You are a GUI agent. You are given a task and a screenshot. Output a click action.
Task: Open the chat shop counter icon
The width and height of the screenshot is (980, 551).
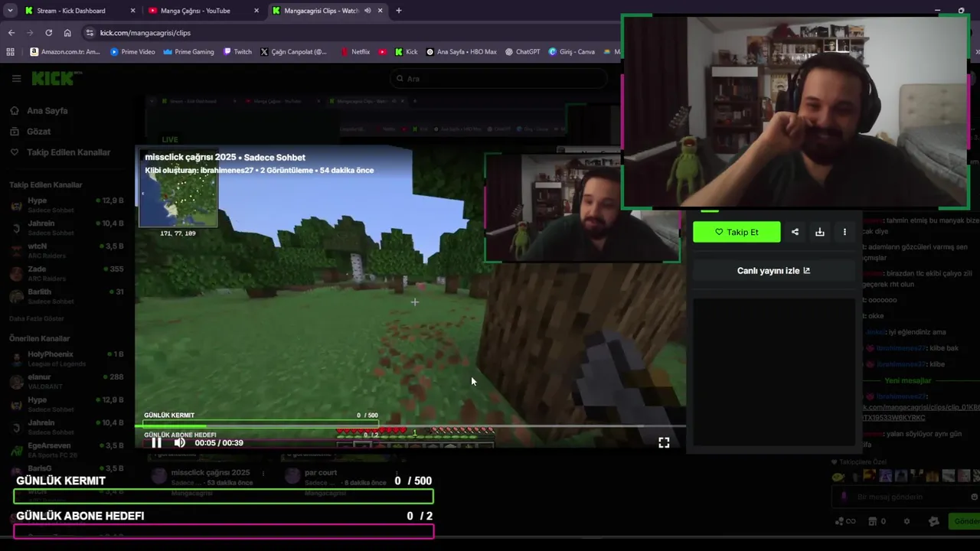pos(876,521)
